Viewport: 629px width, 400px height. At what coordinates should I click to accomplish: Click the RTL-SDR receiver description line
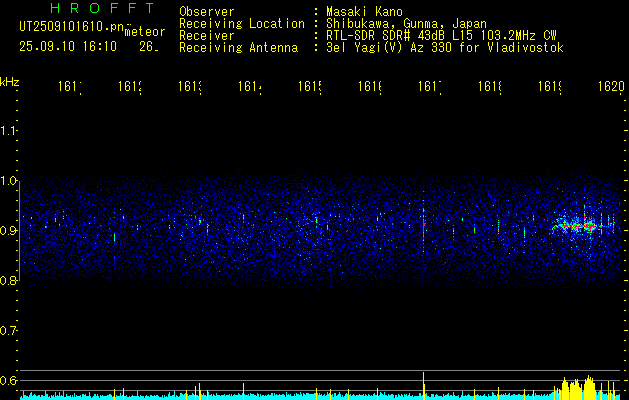click(441, 36)
